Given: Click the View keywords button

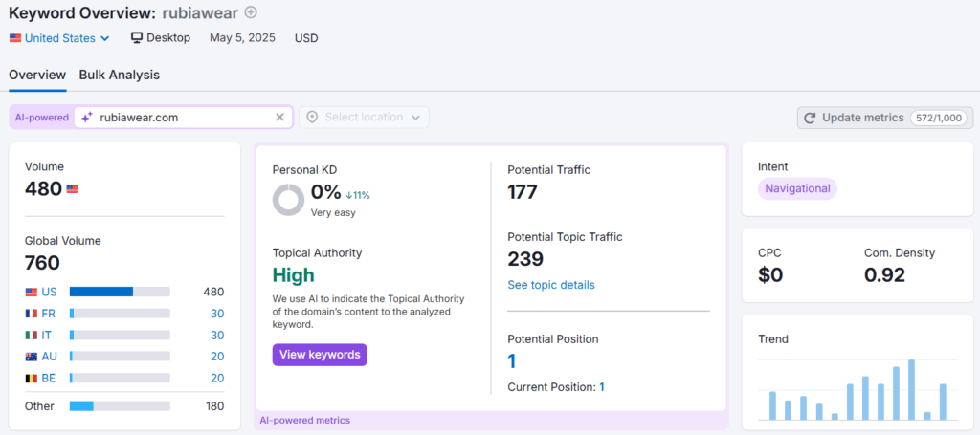Looking at the screenshot, I should [x=320, y=355].
